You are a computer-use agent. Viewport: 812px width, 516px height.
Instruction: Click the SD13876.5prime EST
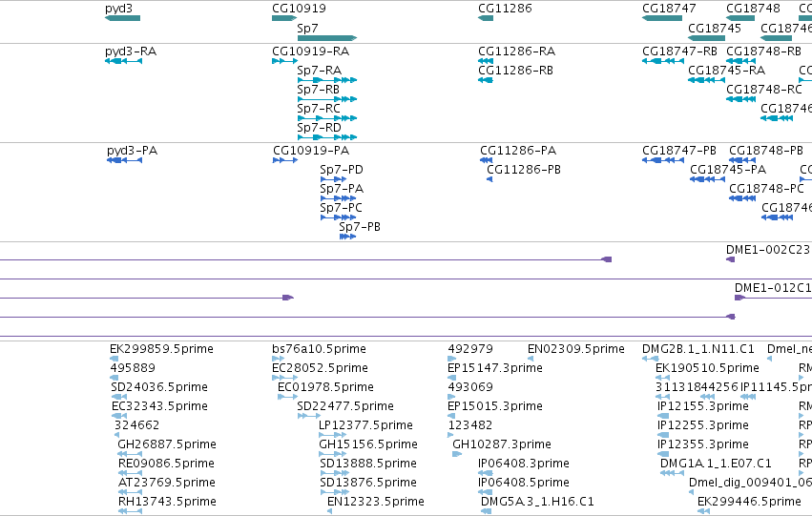point(335,493)
